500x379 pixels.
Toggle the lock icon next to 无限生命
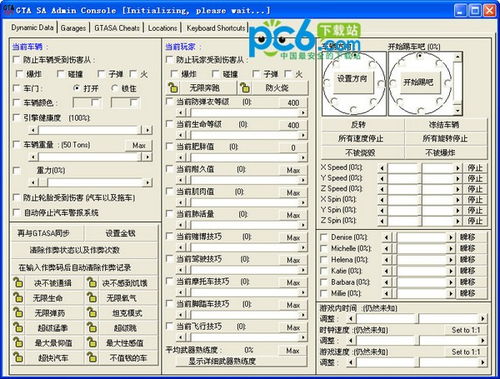tap(18, 298)
